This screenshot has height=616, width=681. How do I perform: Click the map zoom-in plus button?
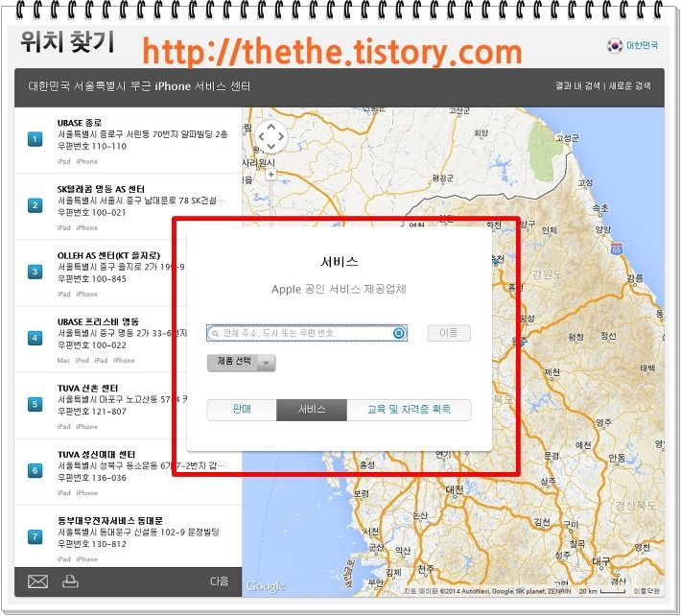tap(271, 175)
